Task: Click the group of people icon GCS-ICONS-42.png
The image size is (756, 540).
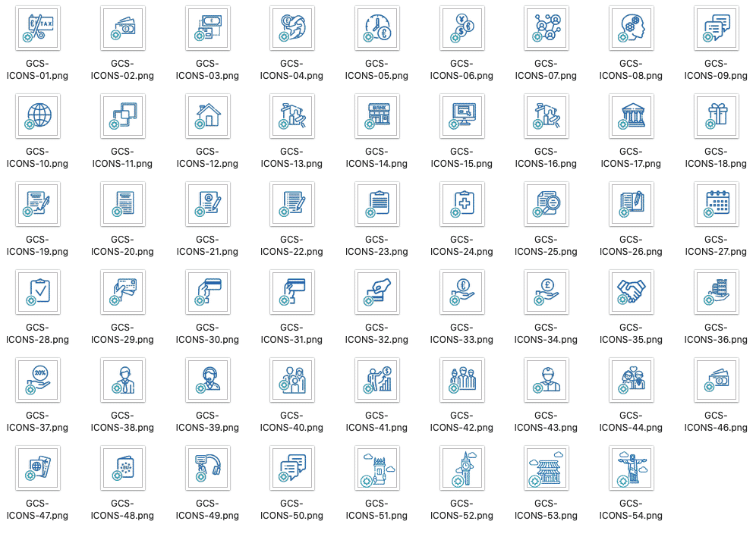Action: [x=462, y=380]
